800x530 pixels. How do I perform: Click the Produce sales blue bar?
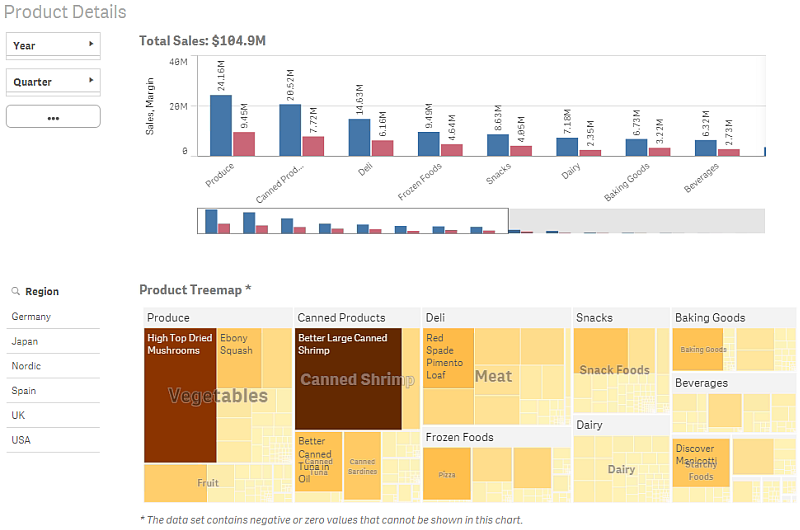point(221,125)
